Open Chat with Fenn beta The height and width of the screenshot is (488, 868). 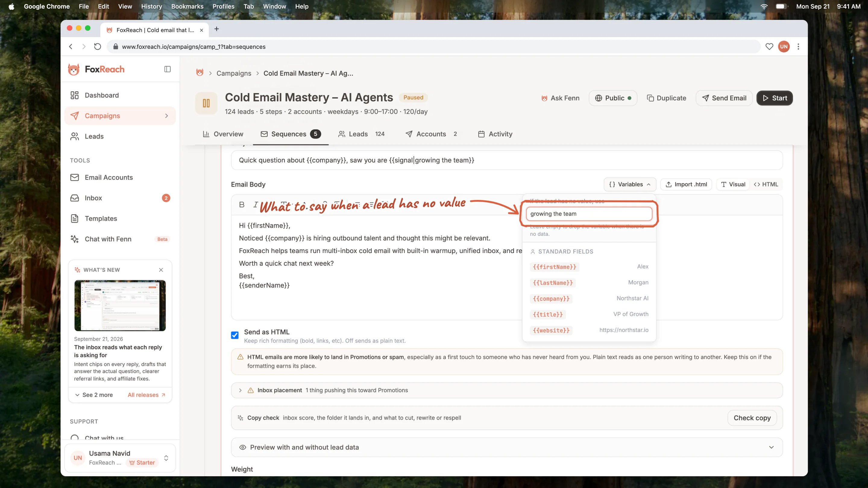pos(120,239)
